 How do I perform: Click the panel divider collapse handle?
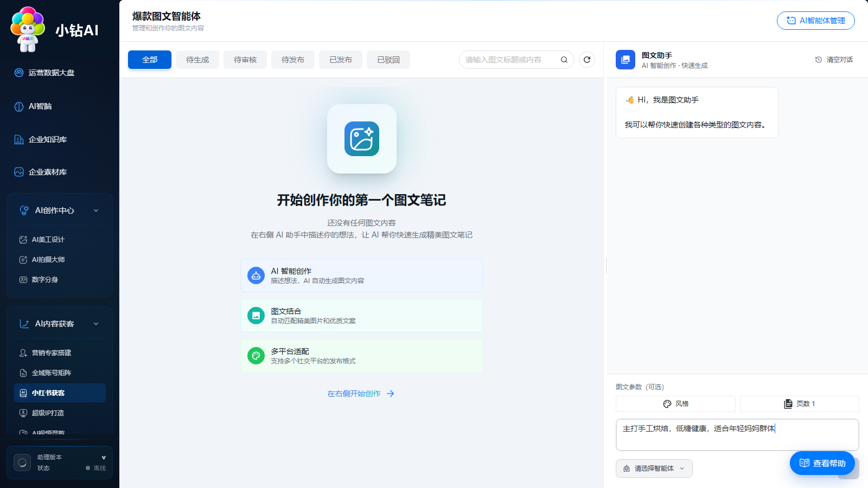point(606,265)
